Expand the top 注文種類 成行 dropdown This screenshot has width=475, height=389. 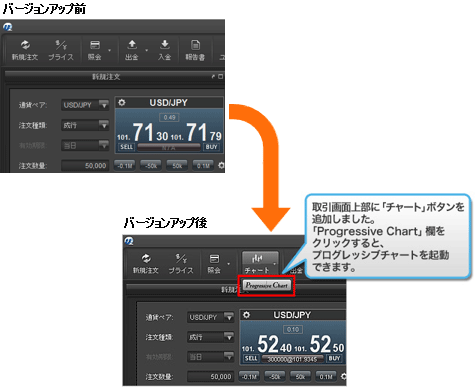click(85, 125)
